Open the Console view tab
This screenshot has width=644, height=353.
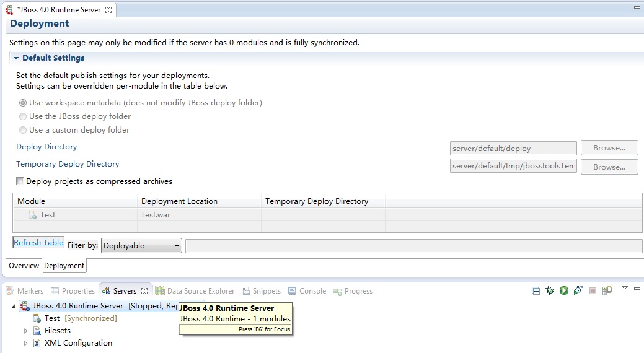307,291
